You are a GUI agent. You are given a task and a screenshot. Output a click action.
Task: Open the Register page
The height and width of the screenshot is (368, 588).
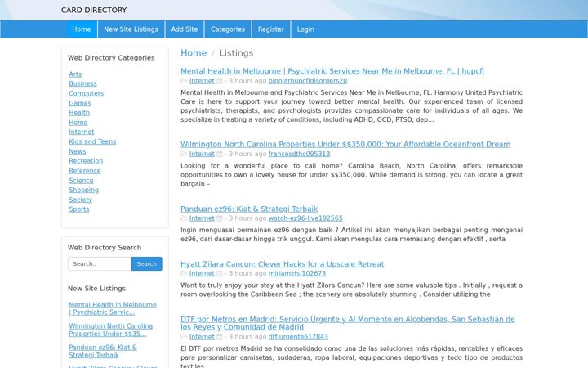click(271, 29)
